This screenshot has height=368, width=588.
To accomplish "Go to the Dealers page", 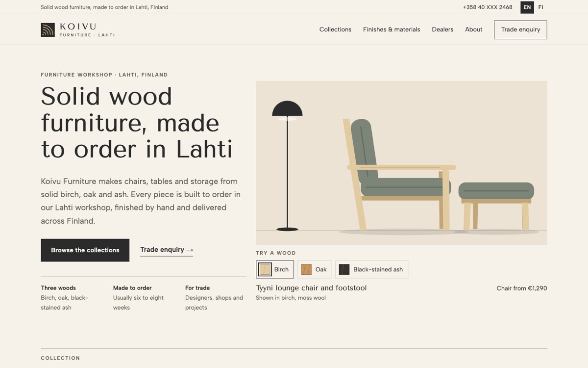I will [x=442, y=29].
